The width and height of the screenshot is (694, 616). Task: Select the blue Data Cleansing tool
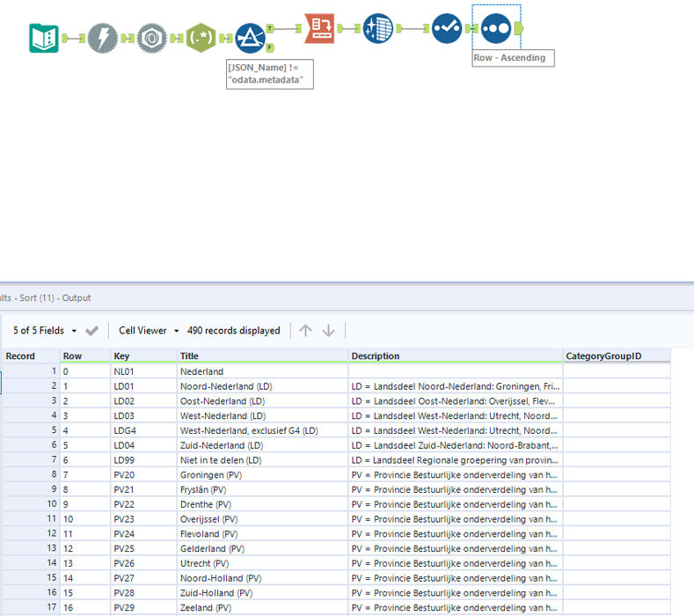click(378, 28)
